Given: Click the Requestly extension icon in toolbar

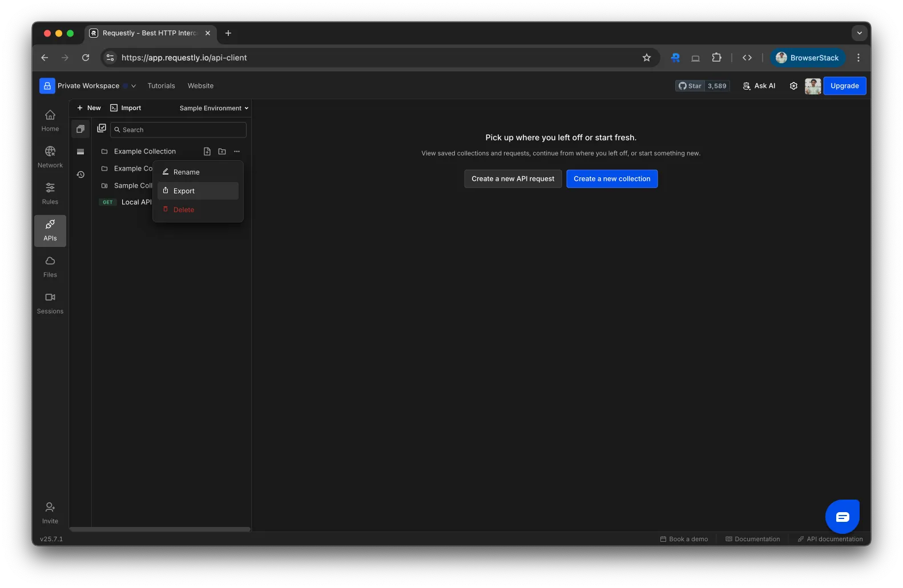Looking at the screenshot, I should click(x=675, y=58).
